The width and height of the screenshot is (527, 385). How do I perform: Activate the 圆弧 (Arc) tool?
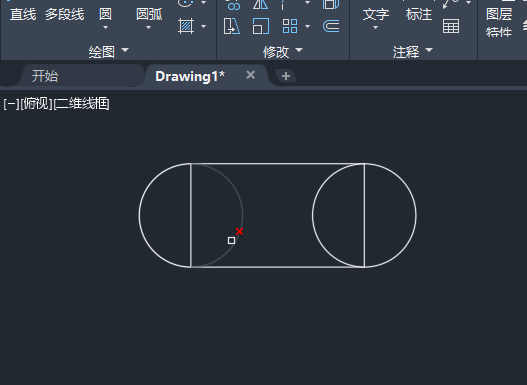149,14
